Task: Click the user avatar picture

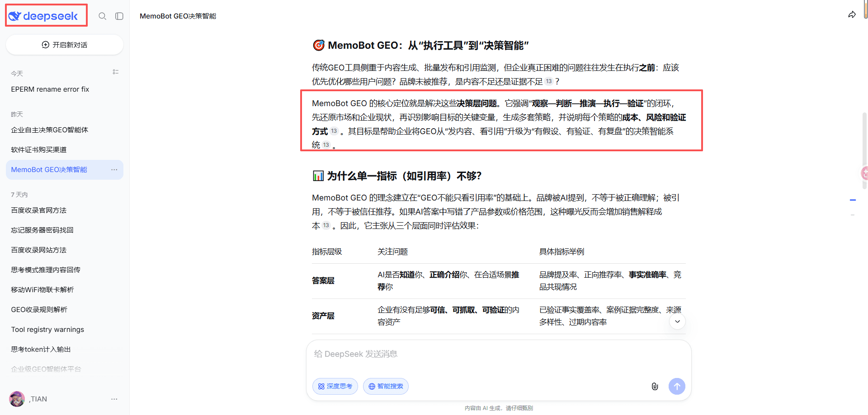Action: 17,399
